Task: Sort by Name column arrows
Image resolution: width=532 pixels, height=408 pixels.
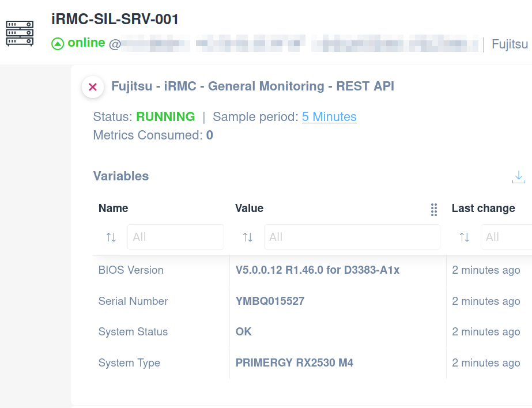Action: [x=111, y=237]
